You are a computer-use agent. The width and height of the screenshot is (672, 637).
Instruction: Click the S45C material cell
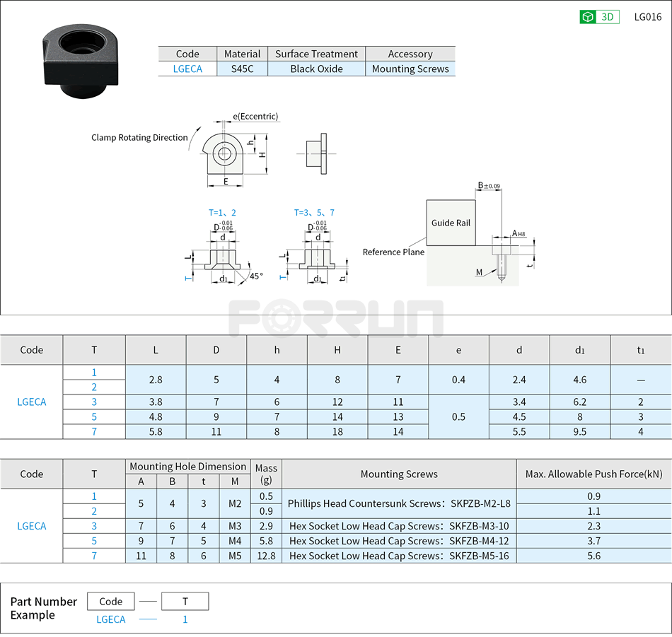pyautogui.click(x=242, y=69)
